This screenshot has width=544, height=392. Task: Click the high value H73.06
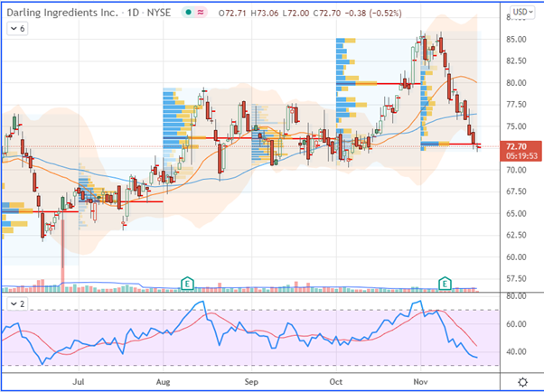[265, 14]
